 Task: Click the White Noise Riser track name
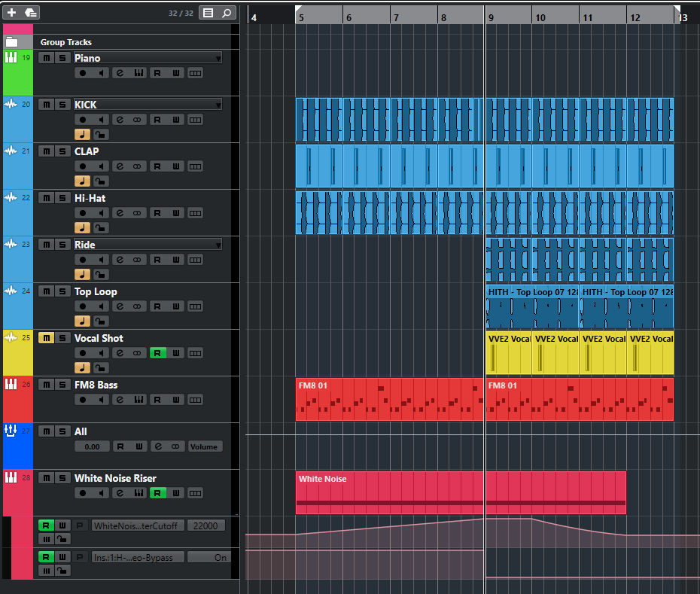115,478
